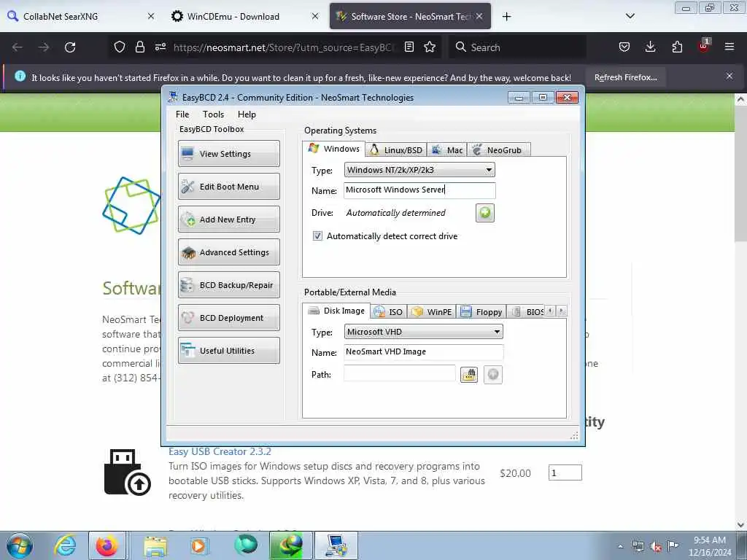Open View Settings in EasyBCD Toolbox
Screen dimensions: 747x560
tap(228, 153)
